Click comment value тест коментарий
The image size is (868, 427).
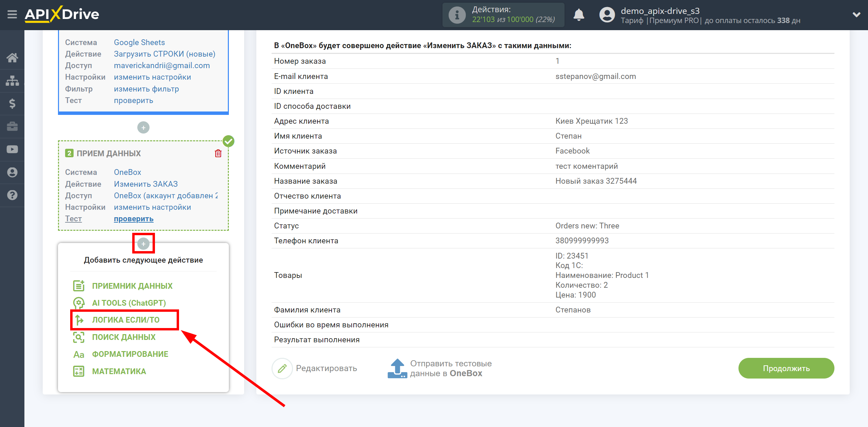coord(586,166)
